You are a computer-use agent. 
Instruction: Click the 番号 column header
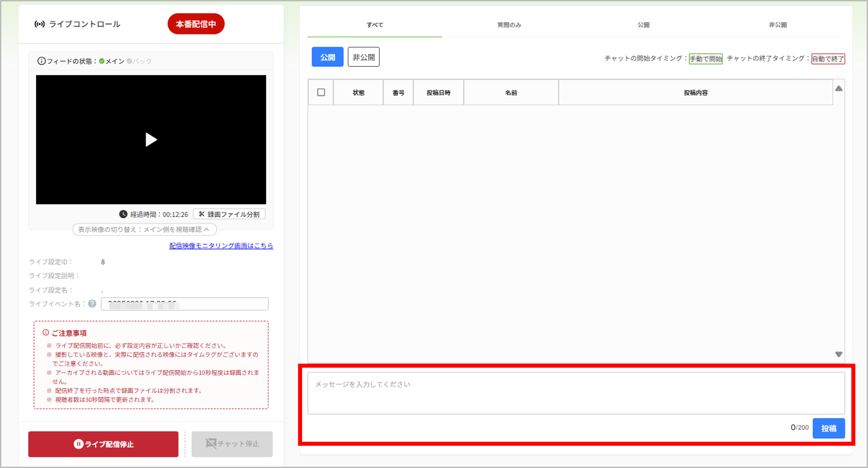(398, 93)
